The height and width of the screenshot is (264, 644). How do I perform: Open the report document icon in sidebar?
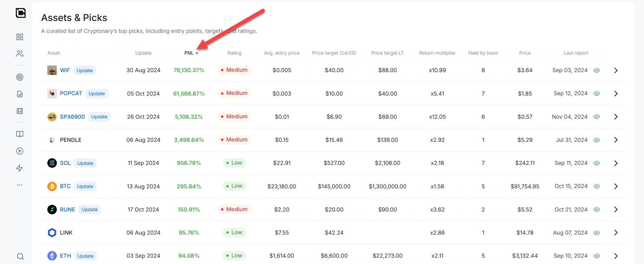20,94
